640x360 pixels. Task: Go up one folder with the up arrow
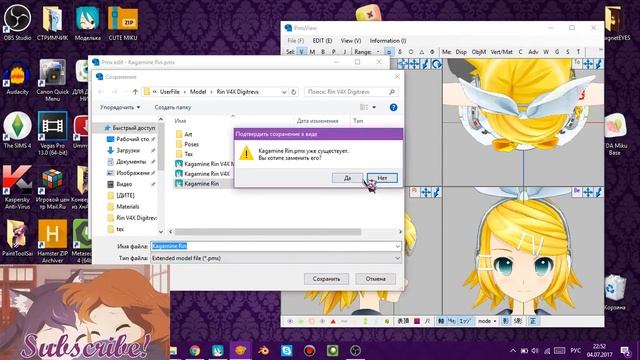click(x=135, y=92)
